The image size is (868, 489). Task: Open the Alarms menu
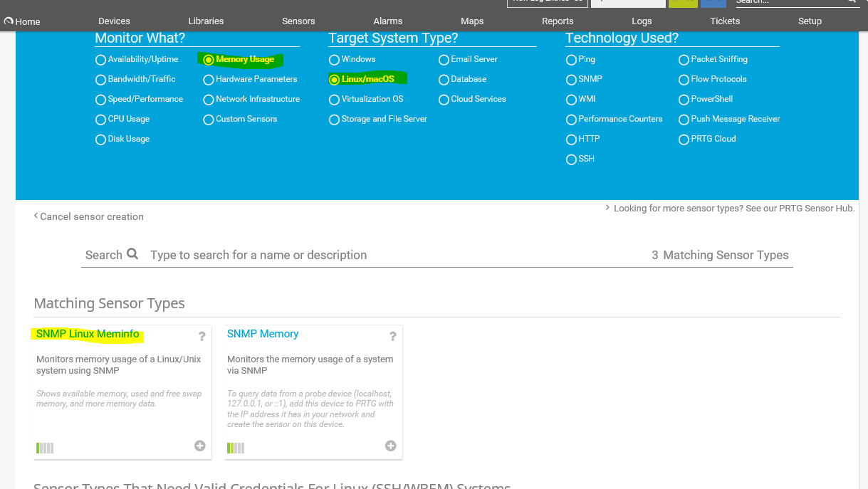tap(388, 21)
